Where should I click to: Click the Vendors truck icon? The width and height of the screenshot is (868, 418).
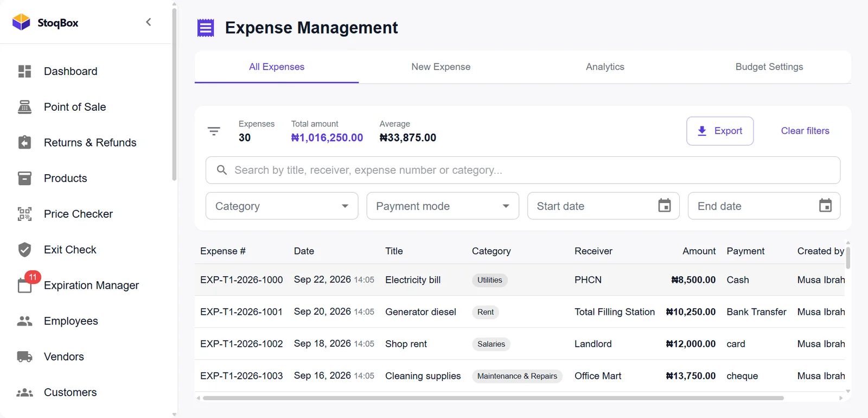24,357
